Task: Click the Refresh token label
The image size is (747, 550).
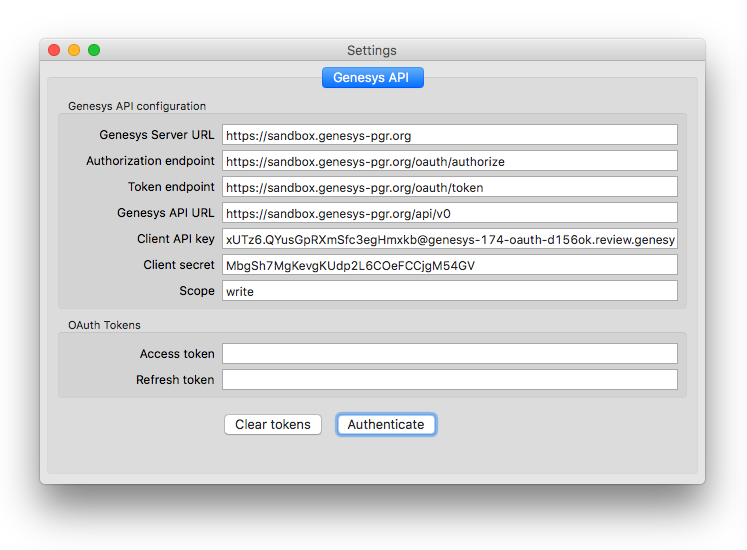Action: click(x=175, y=380)
